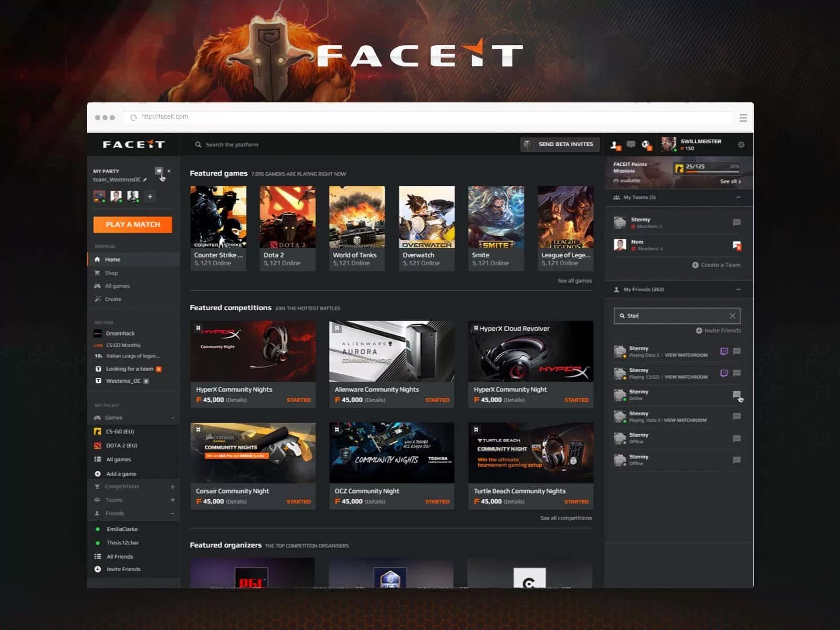Open the Turtle Beach Community Nights competition
840x630 pixels.
531,466
